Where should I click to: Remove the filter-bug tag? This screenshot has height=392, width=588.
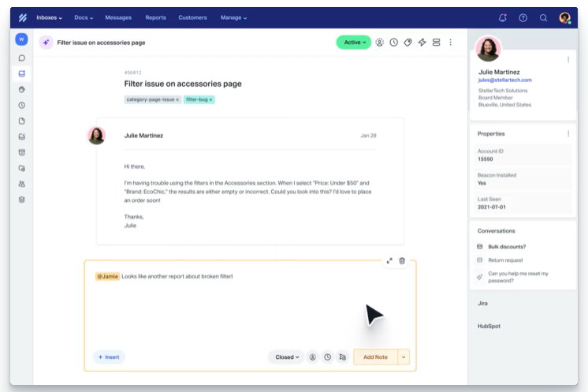tap(210, 100)
